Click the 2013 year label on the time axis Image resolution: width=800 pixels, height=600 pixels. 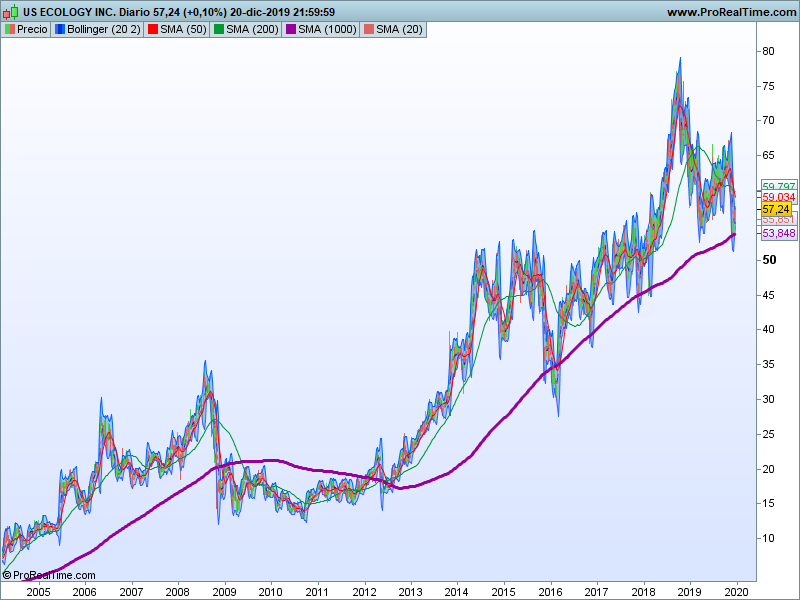tap(410, 592)
